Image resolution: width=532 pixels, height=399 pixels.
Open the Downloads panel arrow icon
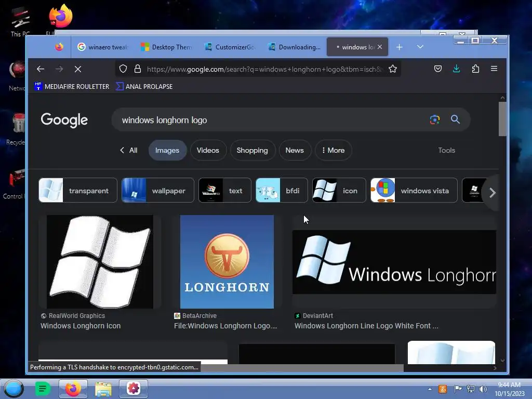[456, 69]
